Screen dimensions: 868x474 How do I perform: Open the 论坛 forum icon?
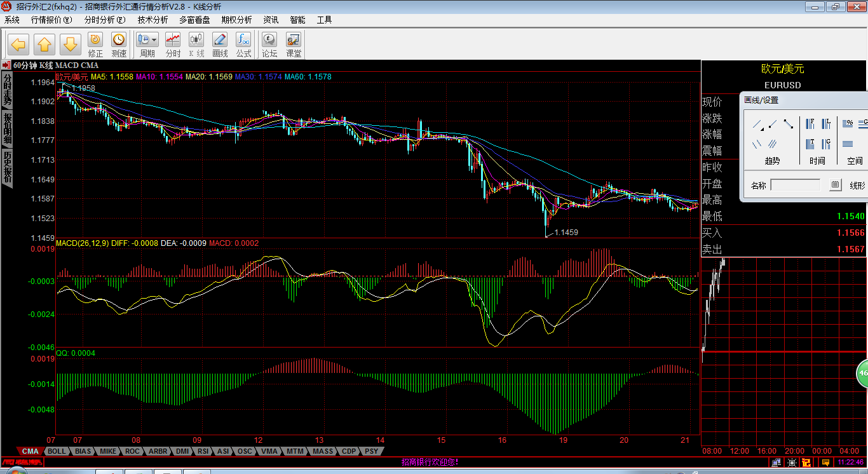tap(269, 44)
